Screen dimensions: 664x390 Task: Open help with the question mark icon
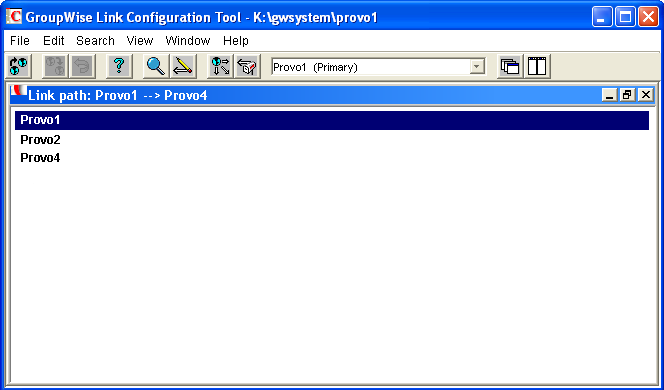119,66
